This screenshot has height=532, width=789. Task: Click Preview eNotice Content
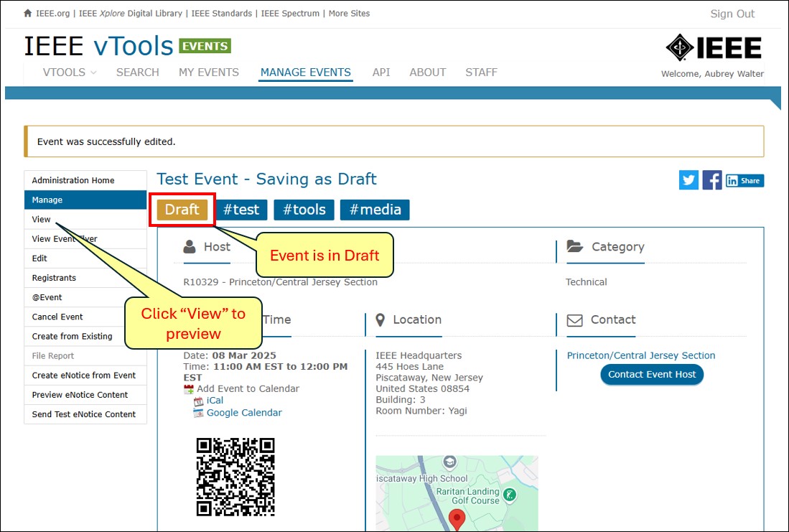(x=85, y=395)
